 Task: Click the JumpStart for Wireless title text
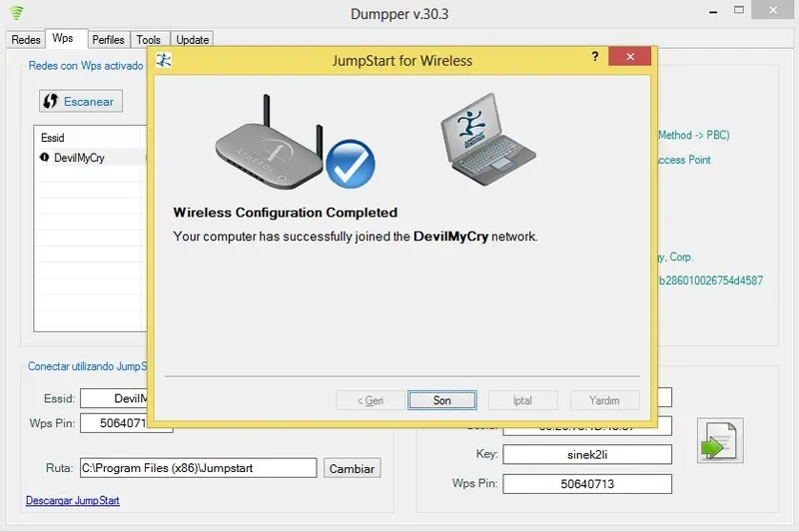coord(402,61)
